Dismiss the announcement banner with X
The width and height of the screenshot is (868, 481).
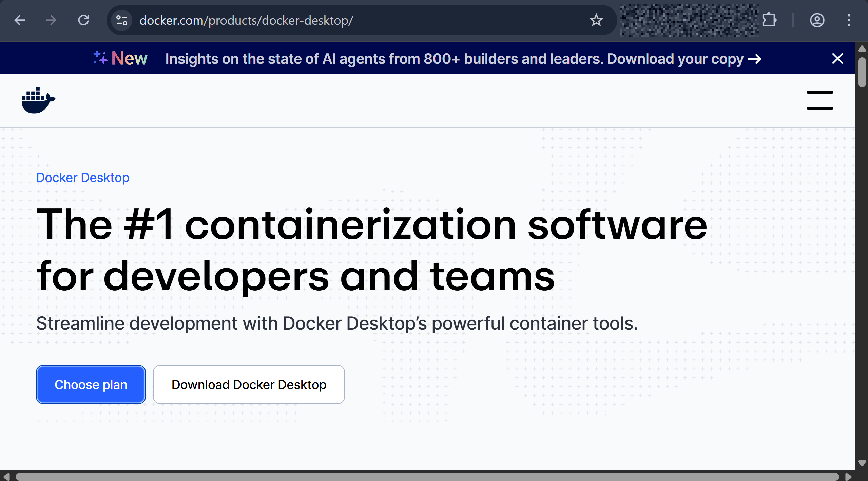pos(837,59)
